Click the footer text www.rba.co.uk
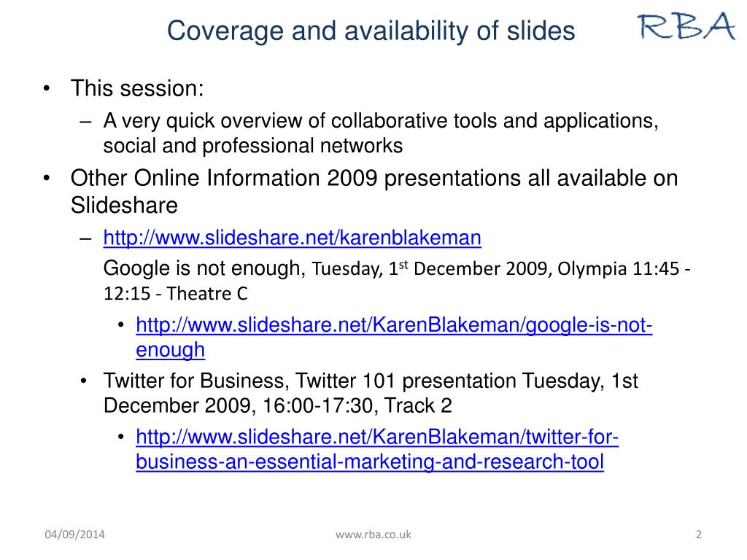Viewport: 747px width, 560px height. pyautogui.click(x=373, y=534)
